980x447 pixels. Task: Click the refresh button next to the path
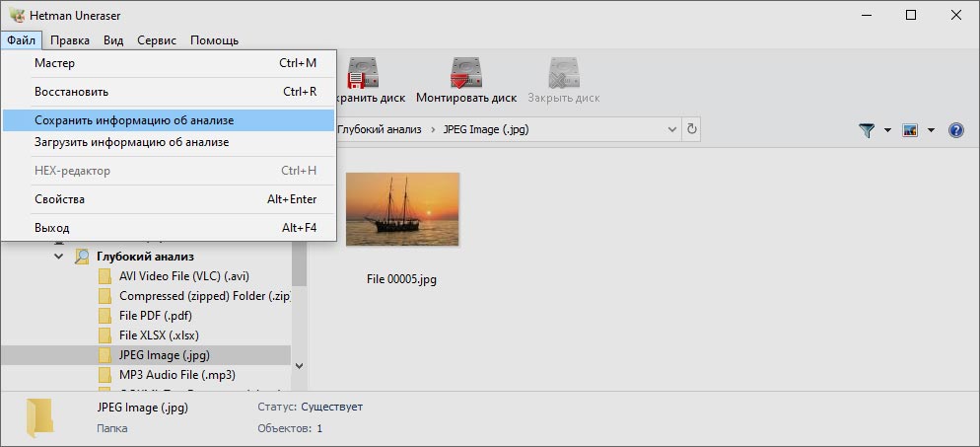(691, 129)
